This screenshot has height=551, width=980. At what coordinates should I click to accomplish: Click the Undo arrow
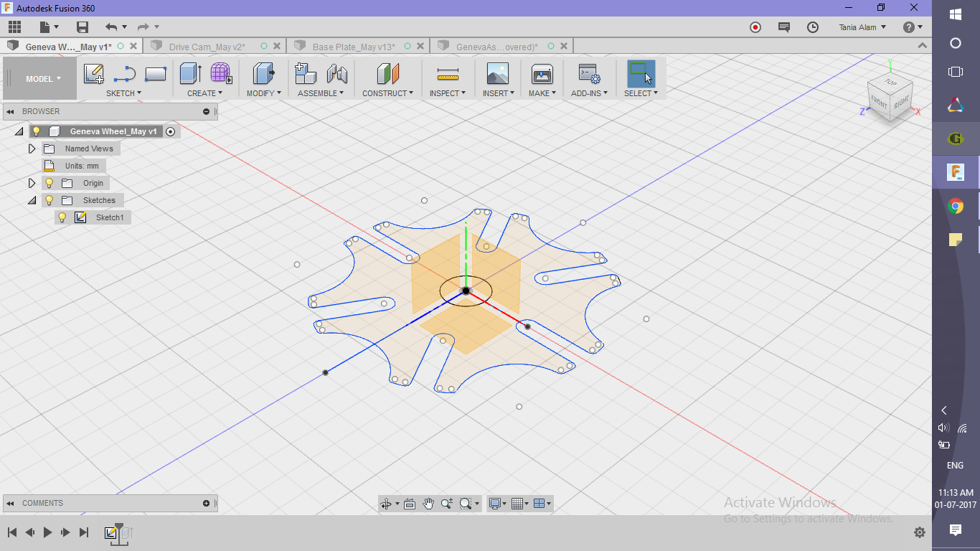coord(111,27)
